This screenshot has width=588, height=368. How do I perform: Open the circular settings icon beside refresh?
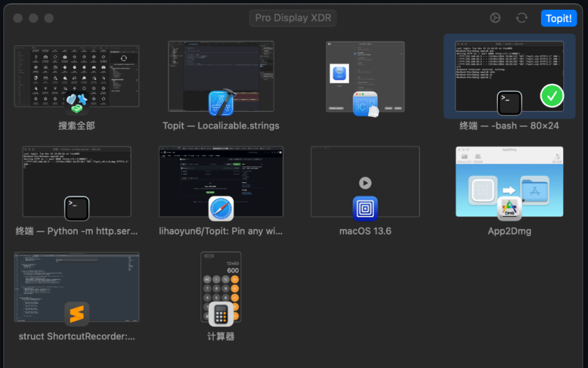pos(495,18)
